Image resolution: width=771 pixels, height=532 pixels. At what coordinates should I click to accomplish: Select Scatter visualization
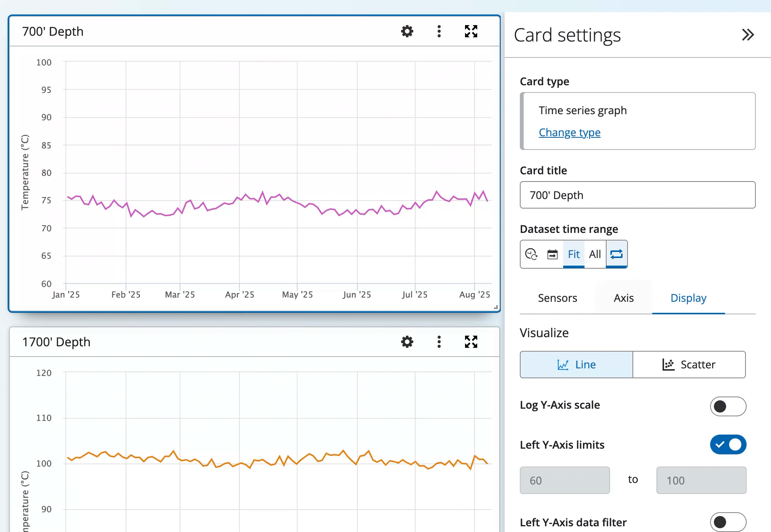(x=689, y=365)
